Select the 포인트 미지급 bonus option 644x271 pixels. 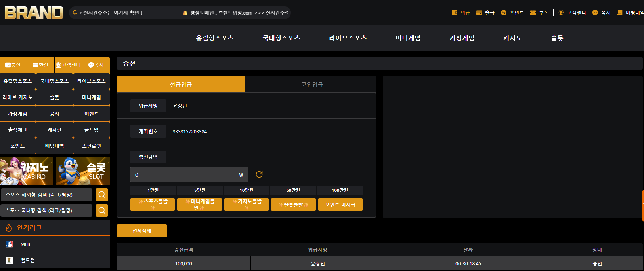[x=340, y=205]
